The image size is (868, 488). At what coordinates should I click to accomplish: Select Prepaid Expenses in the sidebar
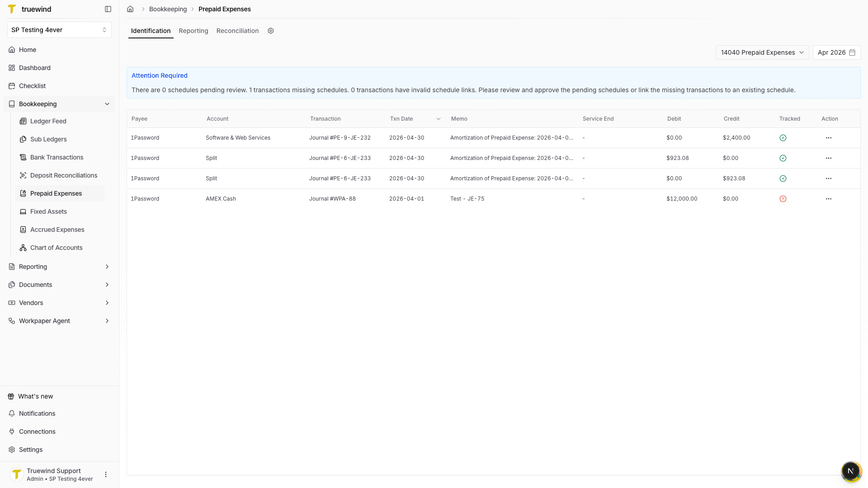[x=60, y=193]
